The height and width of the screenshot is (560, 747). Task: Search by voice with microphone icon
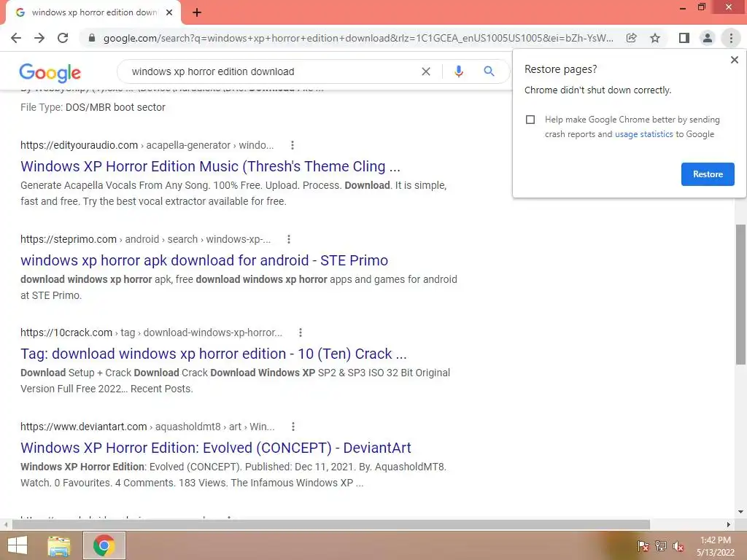[x=458, y=71]
